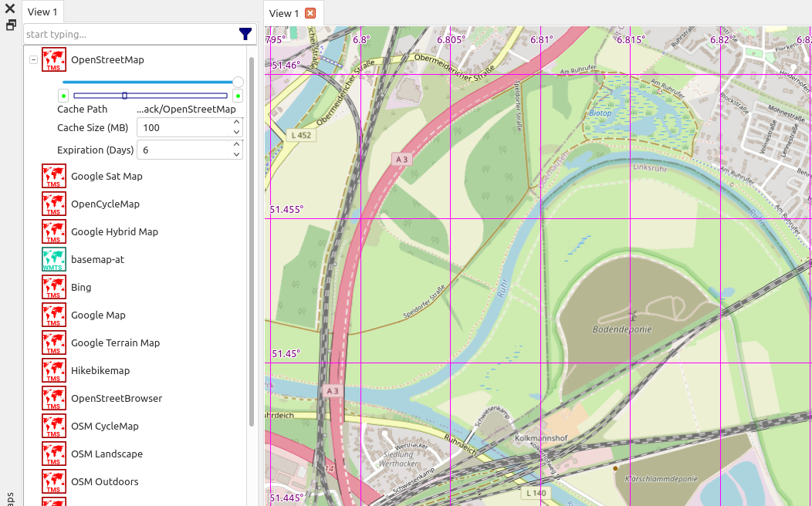
Task: Decrease Expiration days with down arrow
Action: pyautogui.click(x=236, y=155)
